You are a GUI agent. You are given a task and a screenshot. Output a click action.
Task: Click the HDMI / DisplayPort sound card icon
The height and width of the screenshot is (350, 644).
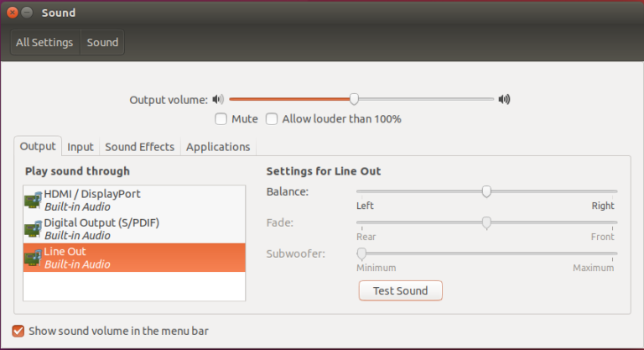[33, 201]
